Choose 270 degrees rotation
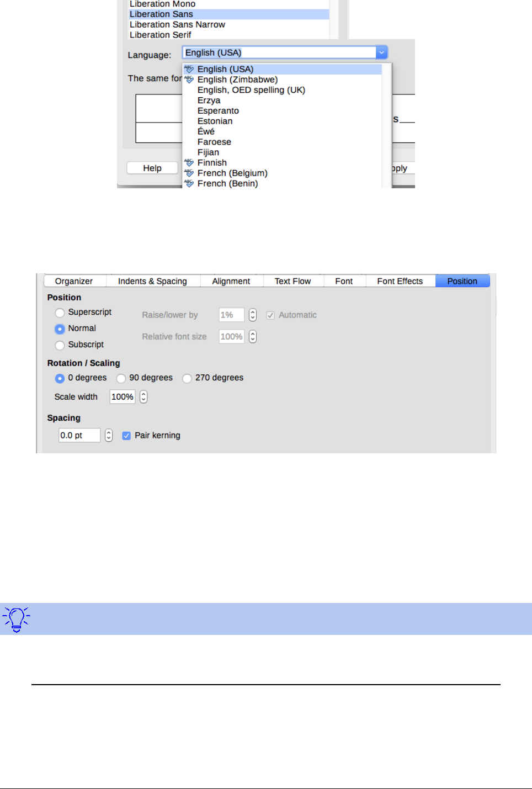 tap(187, 378)
